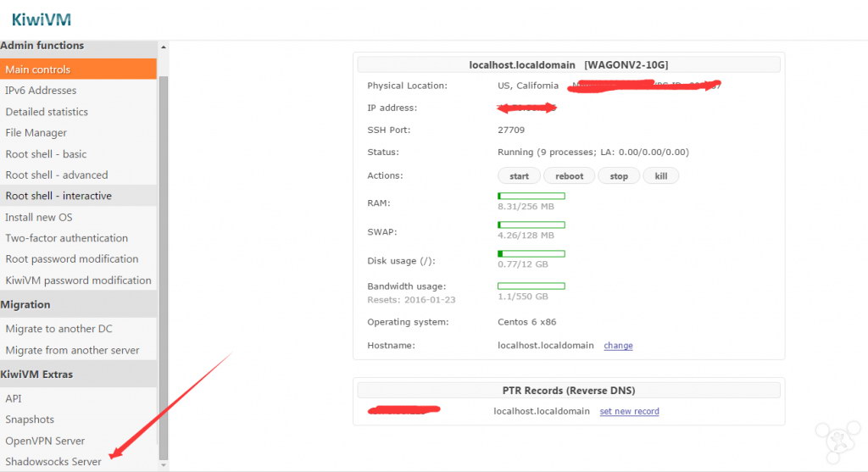
Task: Click the Admin functions section header
Action: (78, 47)
